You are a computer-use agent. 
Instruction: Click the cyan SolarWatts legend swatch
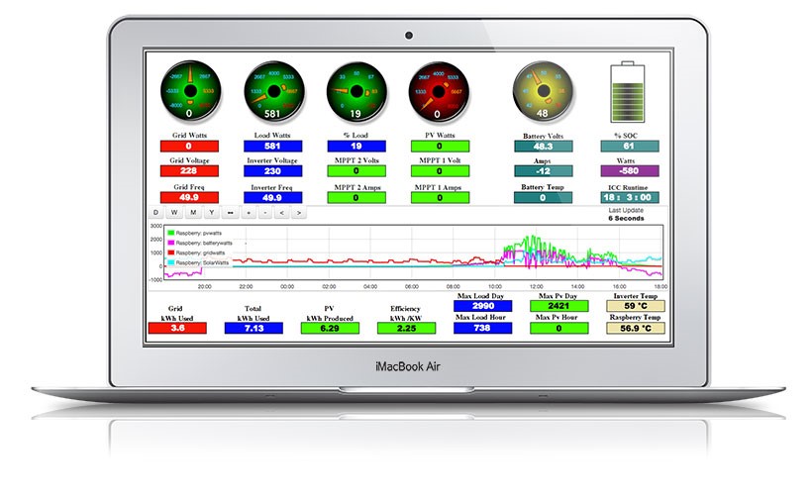point(171,262)
